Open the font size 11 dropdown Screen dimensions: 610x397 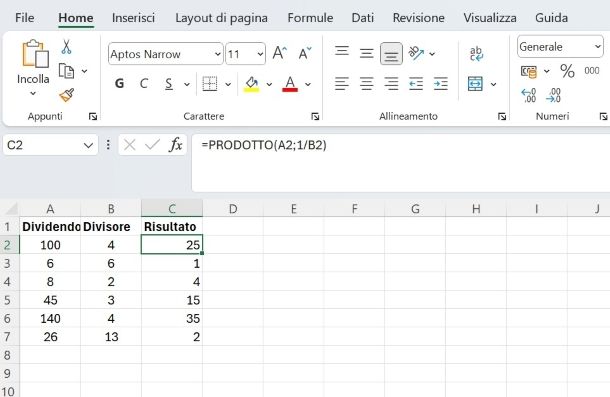pos(260,54)
